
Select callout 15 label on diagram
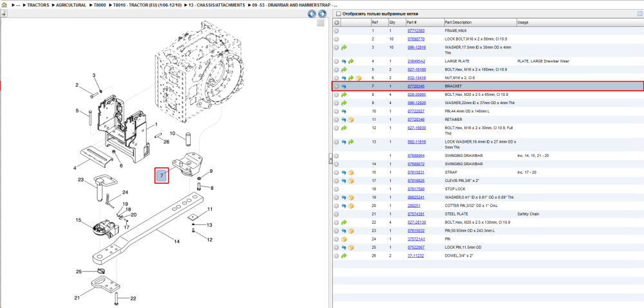(79, 220)
